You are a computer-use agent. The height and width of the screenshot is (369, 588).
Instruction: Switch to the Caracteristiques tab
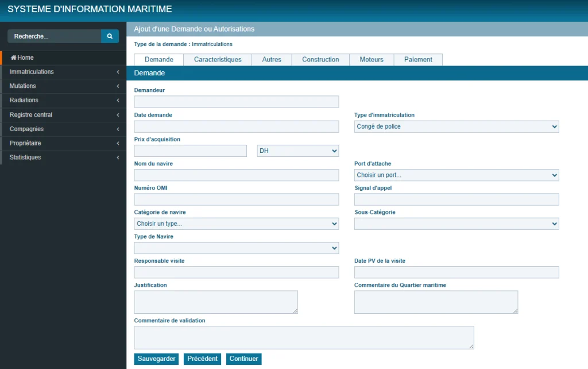pos(217,60)
